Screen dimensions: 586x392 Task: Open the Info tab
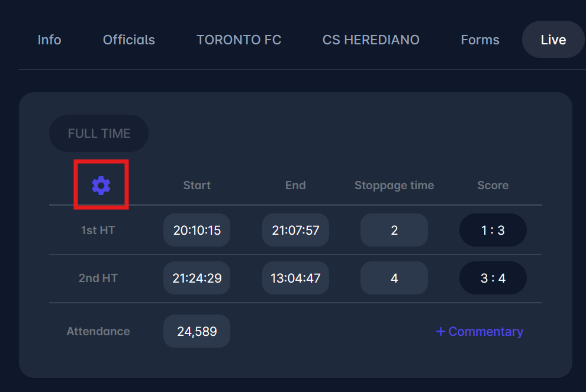tap(49, 40)
